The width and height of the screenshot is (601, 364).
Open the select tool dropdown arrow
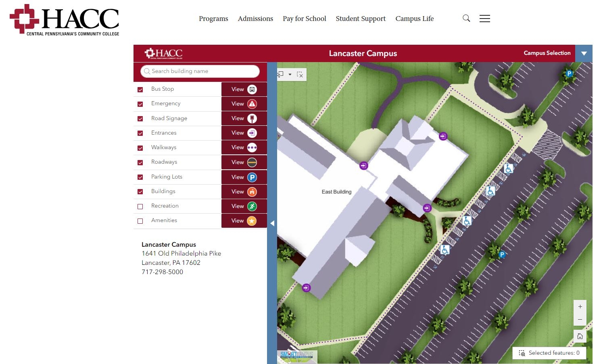pyautogui.click(x=290, y=75)
